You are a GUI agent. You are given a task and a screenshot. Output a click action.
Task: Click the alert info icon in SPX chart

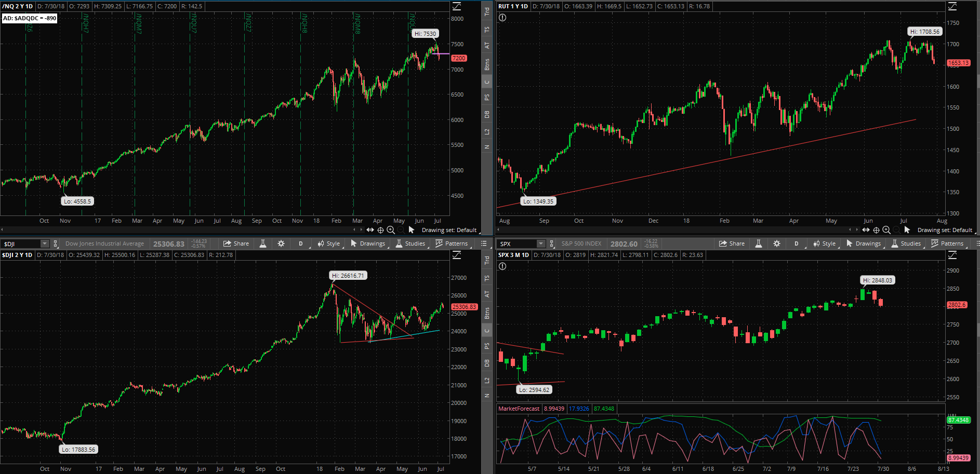pyautogui.click(x=502, y=266)
